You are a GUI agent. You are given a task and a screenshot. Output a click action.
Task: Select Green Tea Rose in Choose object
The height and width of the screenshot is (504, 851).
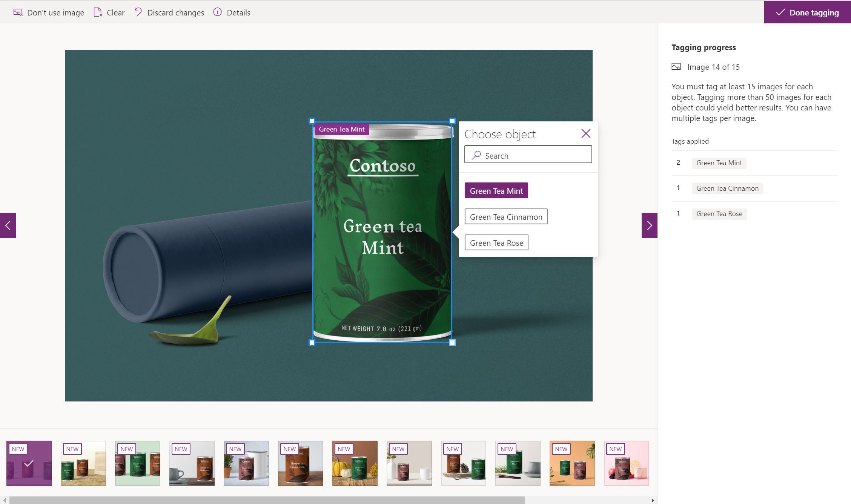(x=496, y=242)
